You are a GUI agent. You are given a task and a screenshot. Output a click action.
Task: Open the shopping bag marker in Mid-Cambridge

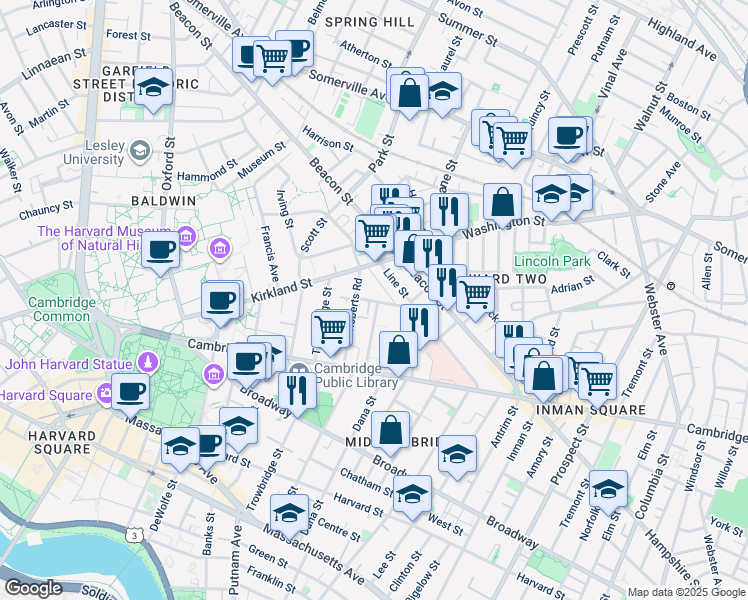coord(390,431)
